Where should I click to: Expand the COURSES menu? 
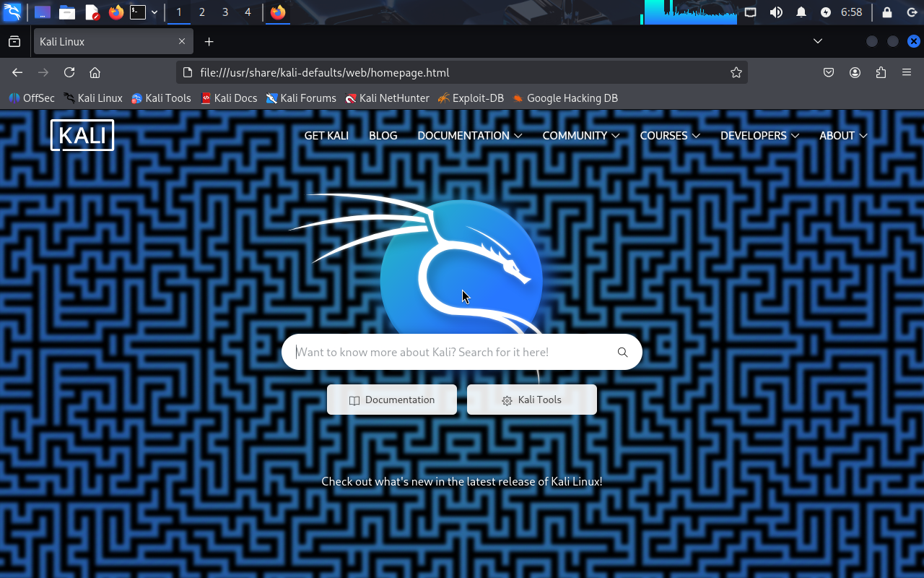tap(670, 135)
